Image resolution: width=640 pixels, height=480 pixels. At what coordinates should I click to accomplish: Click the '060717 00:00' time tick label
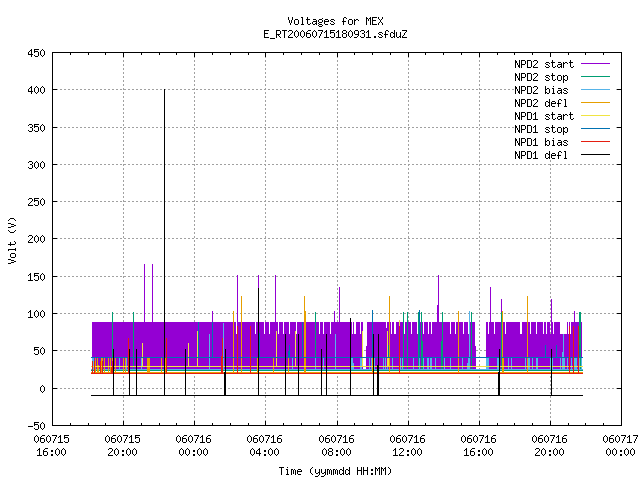point(620,446)
